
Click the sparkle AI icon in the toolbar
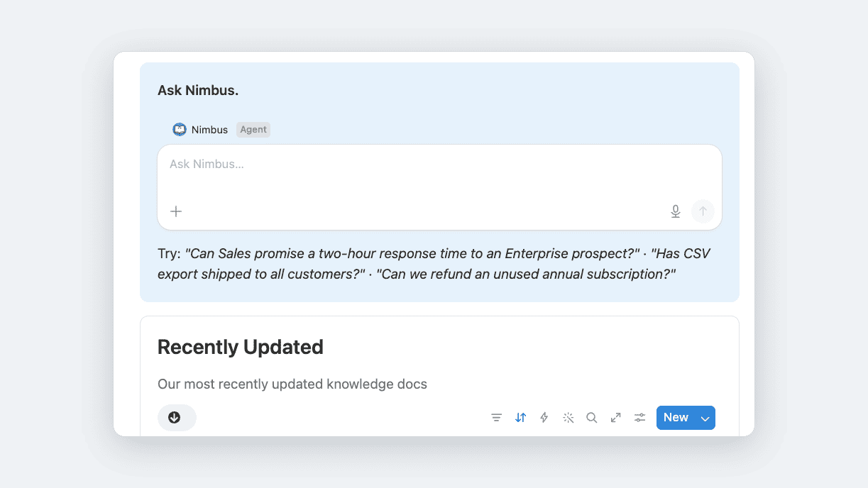click(x=568, y=418)
